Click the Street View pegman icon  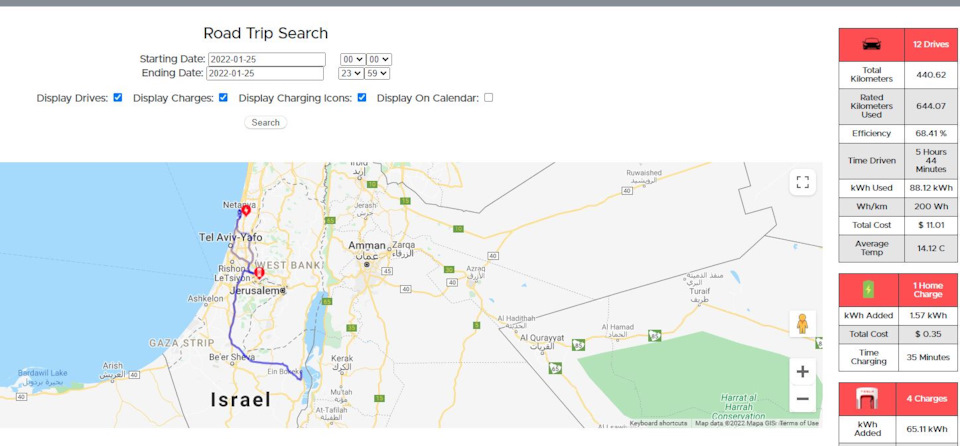point(802,323)
